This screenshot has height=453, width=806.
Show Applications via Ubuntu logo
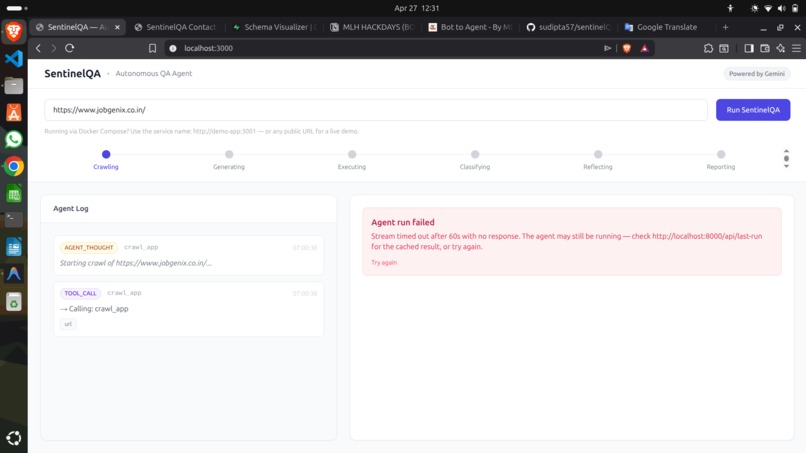14,438
